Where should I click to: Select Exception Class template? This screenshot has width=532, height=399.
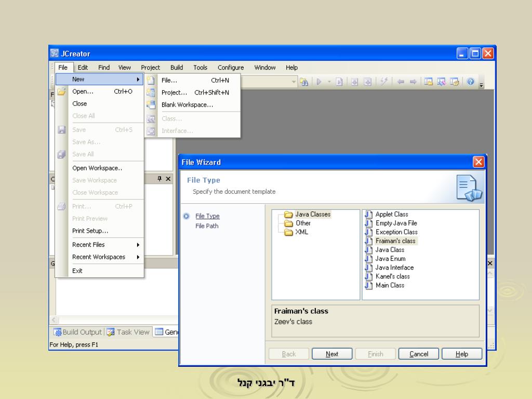point(396,232)
